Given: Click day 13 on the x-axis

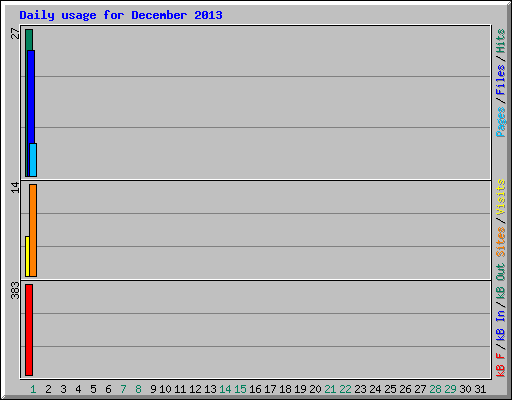Looking at the screenshot, I should click(210, 389).
